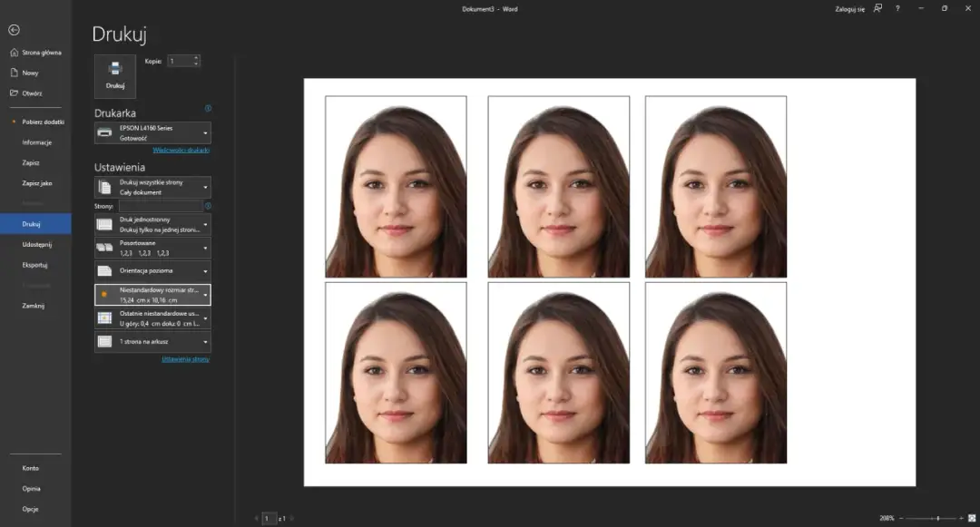Select Zapisz jako in the sidebar
Viewport: 980px width, 527px height.
click(x=37, y=183)
